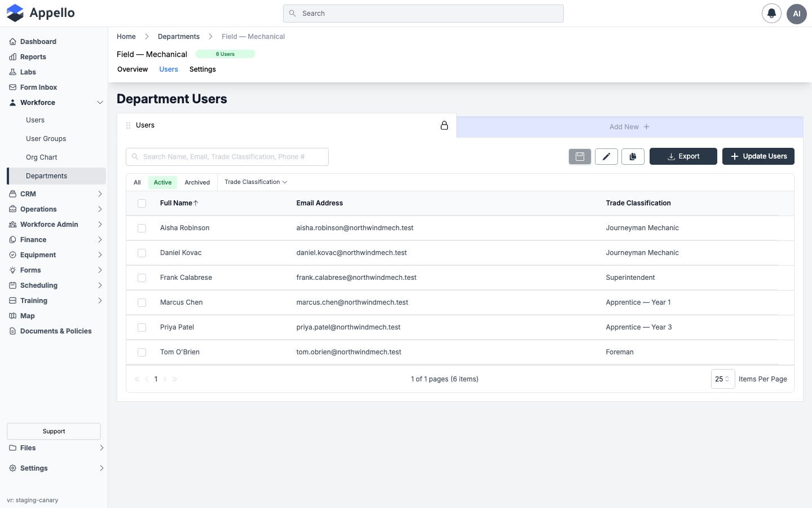Expand the CRM sidebar section
The height and width of the screenshot is (518, 812).
(100, 194)
